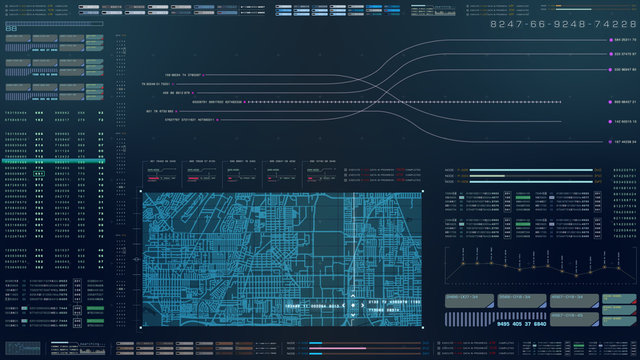Tick the bottom EXECUTE checkbox beside the mini graph panels
This screenshot has width=640, height=360.
(x=346, y=180)
